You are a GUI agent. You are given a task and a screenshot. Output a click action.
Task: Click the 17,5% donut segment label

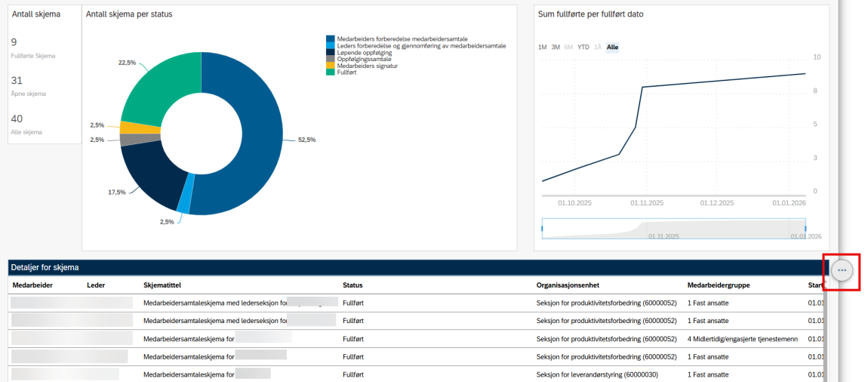point(117,192)
